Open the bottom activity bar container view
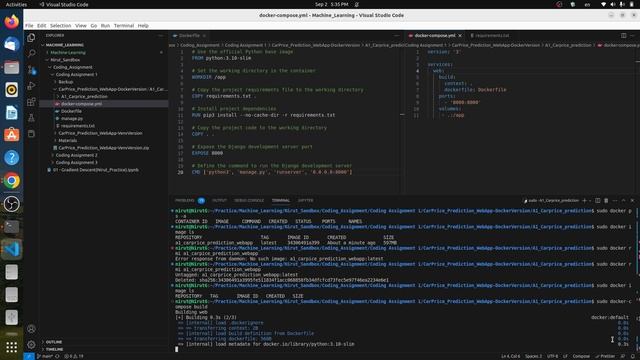 point(31,134)
